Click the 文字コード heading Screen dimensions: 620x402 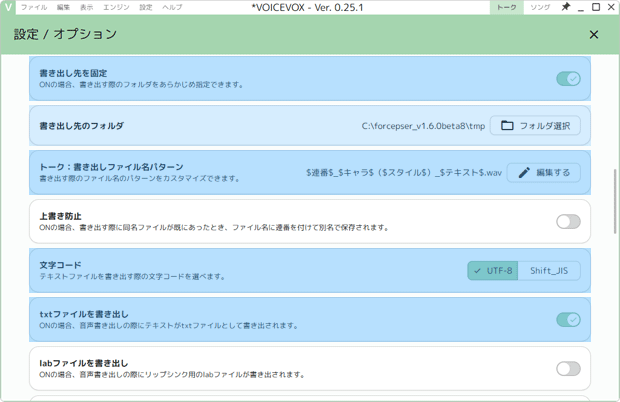tap(60, 265)
